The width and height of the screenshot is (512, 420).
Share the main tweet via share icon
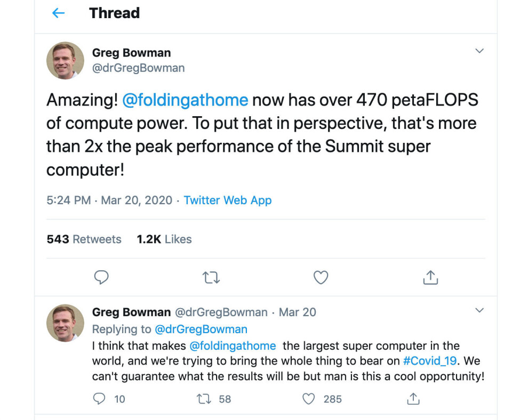[x=430, y=277]
